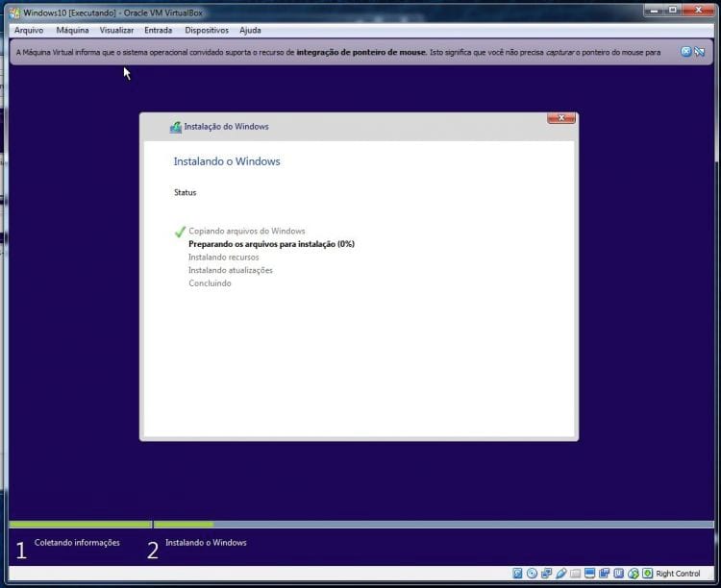Open the Entrada menu
721x588 pixels.
click(x=158, y=30)
